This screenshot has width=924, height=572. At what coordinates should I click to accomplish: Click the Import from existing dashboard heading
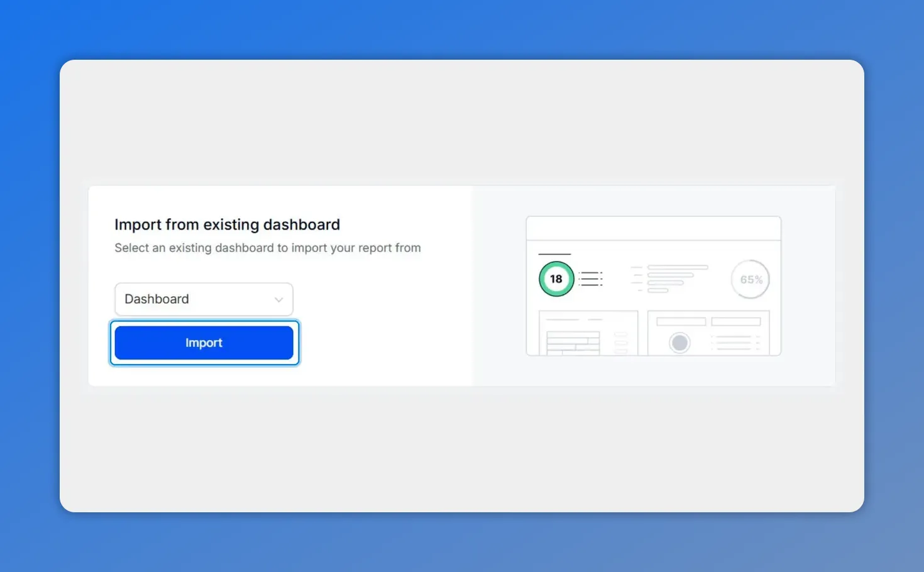pos(227,224)
